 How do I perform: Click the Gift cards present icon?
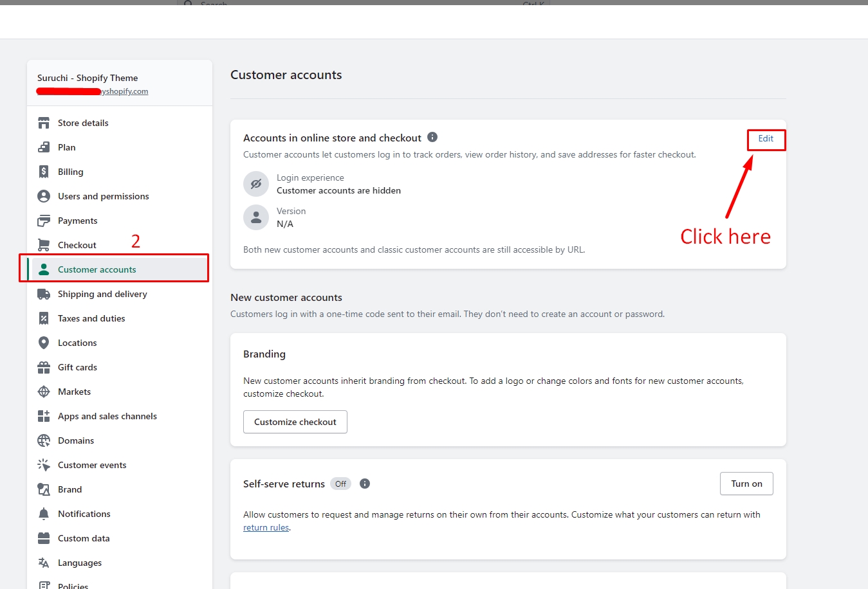click(x=44, y=367)
